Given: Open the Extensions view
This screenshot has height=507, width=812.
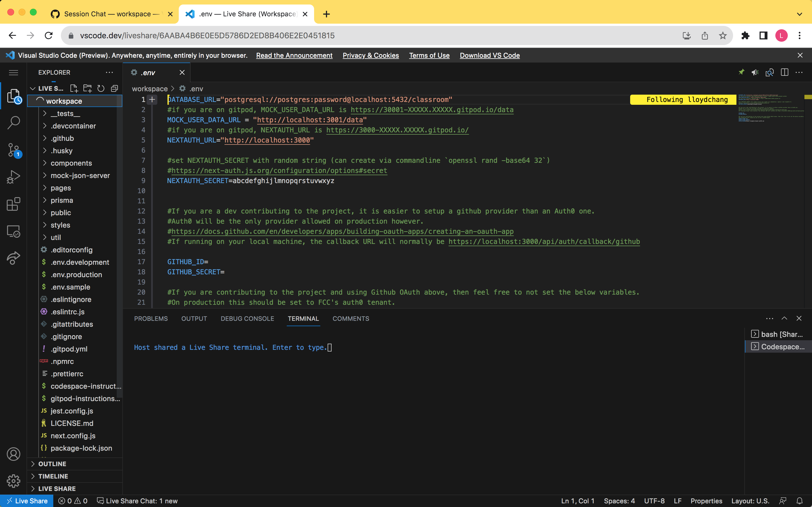Looking at the screenshot, I should [x=14, y=204].
